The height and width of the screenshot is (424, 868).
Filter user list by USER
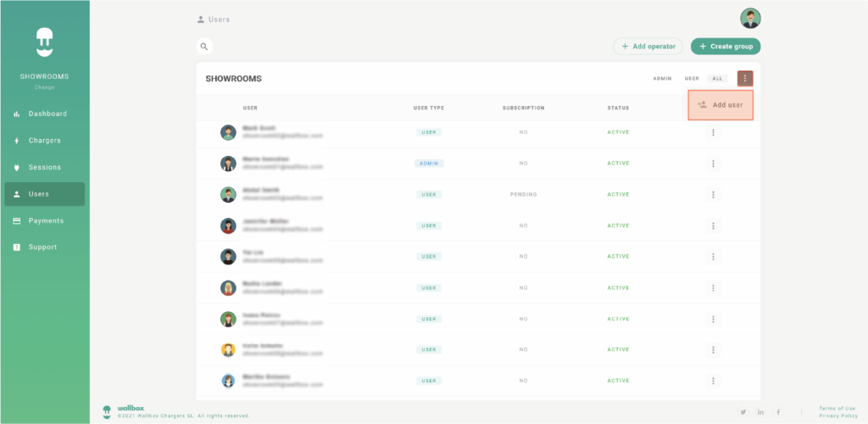click(692, 79)
